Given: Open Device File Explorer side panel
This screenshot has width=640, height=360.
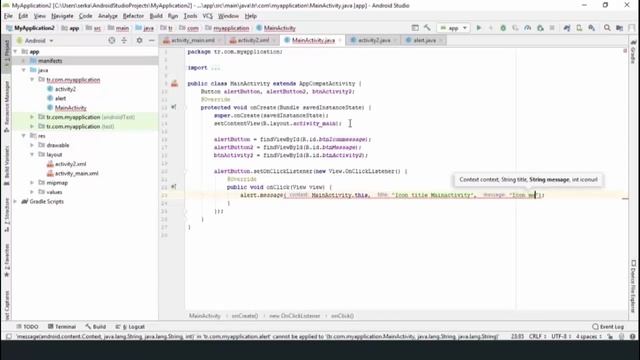Looking at the screenshot, I should pos(633,286).
